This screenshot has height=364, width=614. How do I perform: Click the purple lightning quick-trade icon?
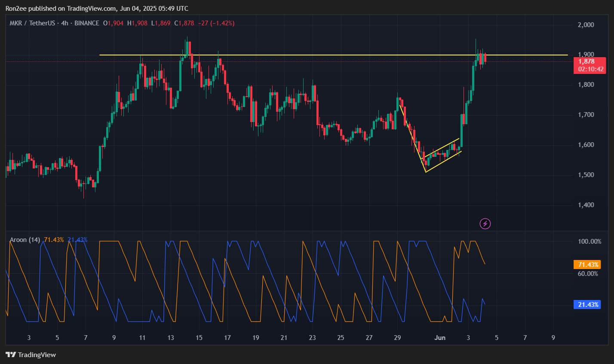click(x=485, y=224)
